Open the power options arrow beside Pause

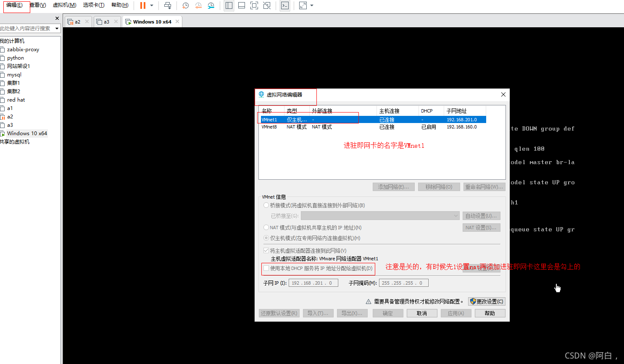[x=152, y=5]
